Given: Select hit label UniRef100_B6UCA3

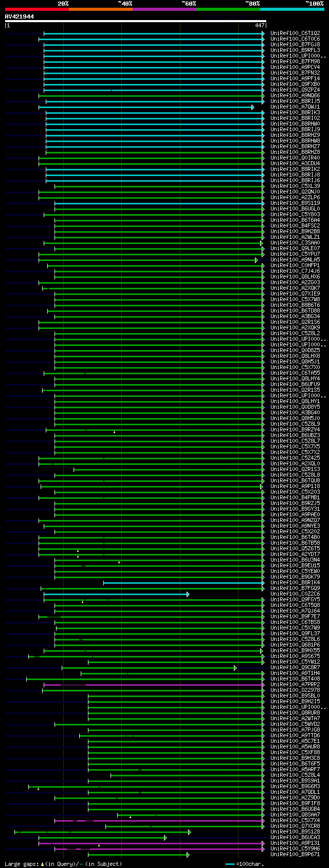Looking at the screenshot, I should 295,837.
